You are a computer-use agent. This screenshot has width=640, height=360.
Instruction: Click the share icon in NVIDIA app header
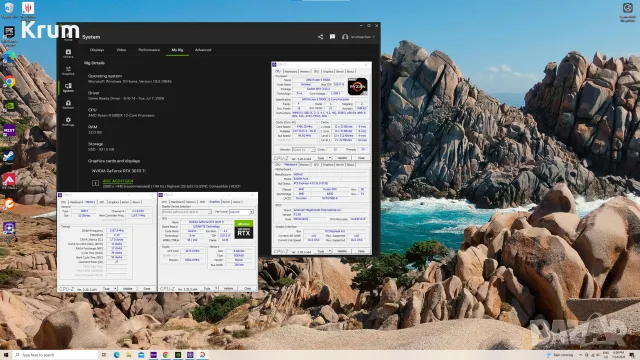tap(320, 37)
